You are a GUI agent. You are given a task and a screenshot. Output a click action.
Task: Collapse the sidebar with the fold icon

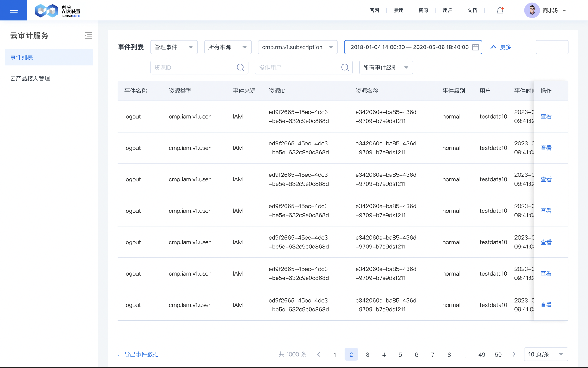coord(88,35)
